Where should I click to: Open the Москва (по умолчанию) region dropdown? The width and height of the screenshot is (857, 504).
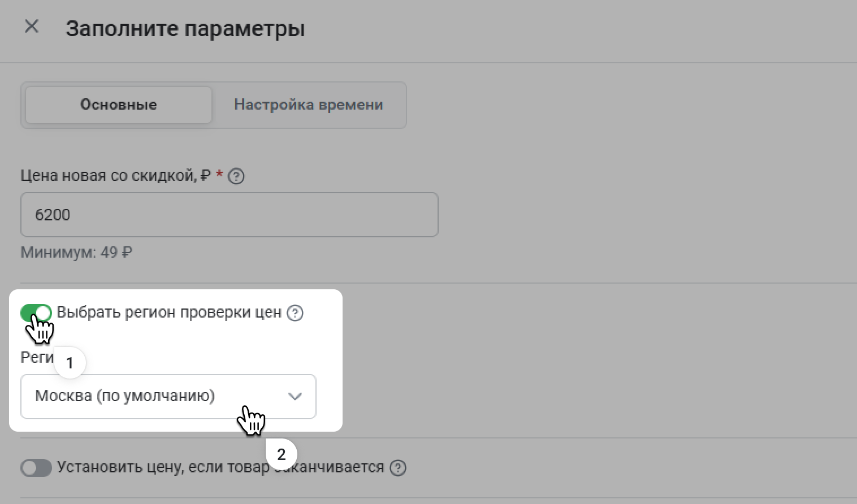(x=158, y=396)
